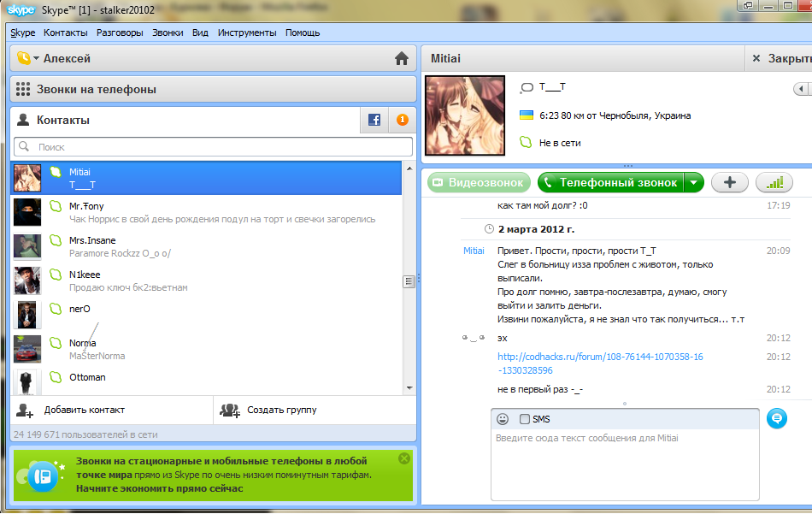This screenshot has height=514, width=812.
Task: Click contact list scroll up arrow
Action: (409, 168)
